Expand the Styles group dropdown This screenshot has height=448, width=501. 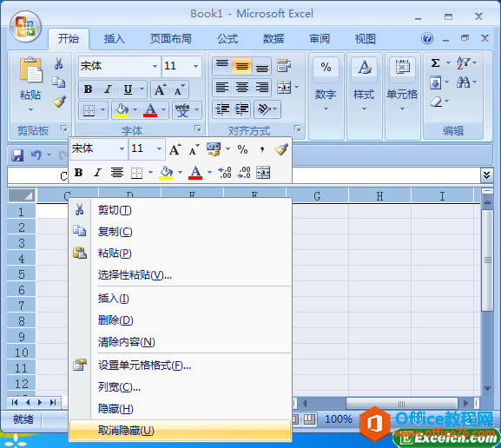(364, 109)
